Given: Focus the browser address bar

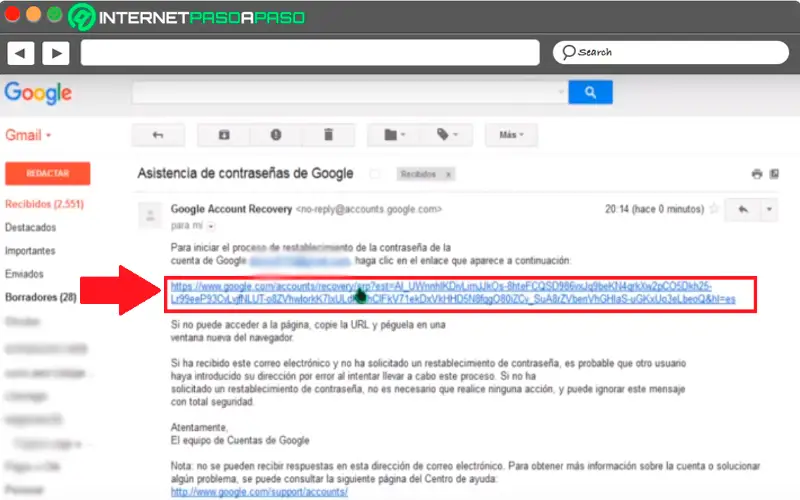Looking at the screenshot, I should [x=310, y=53].
